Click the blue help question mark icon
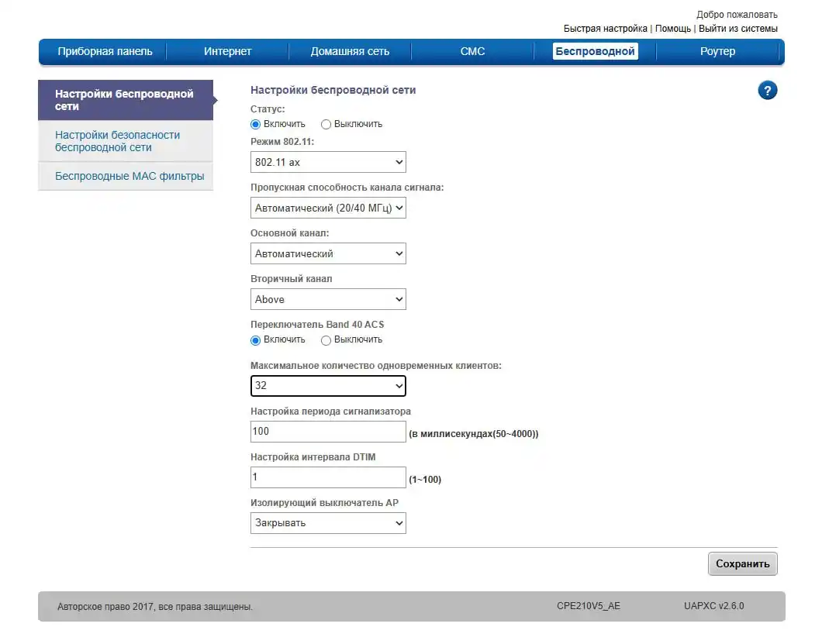 (767, 91)
